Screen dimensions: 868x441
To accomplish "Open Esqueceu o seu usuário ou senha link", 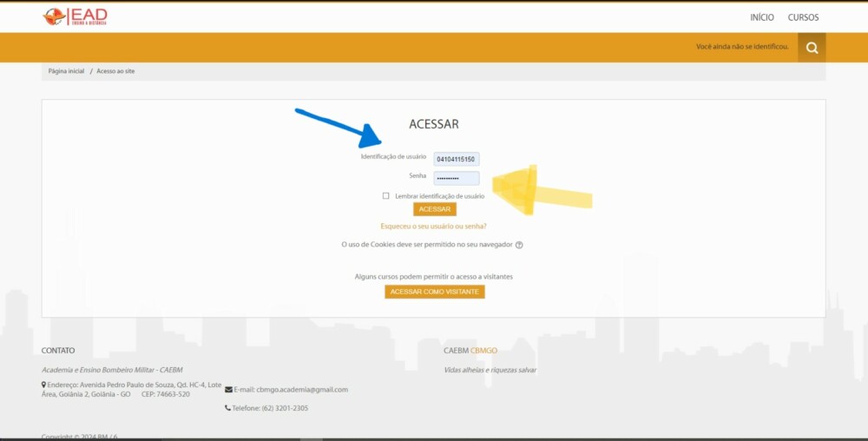I will (x=433, y=227).
